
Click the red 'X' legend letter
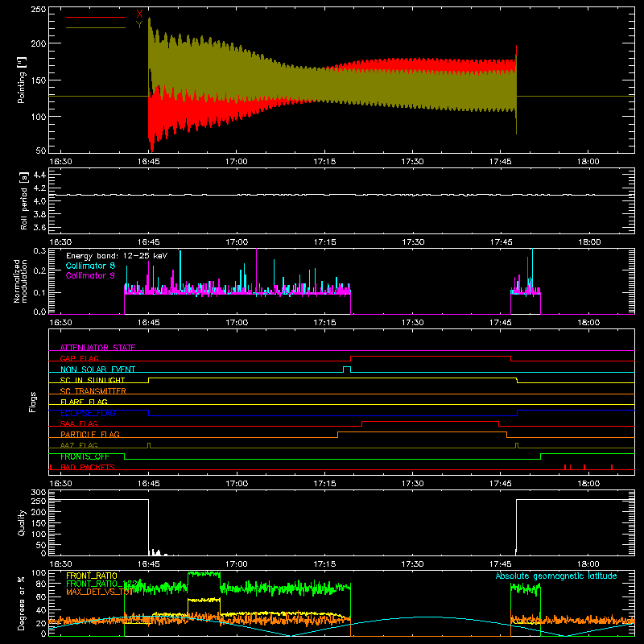click(x=139, y=14)
